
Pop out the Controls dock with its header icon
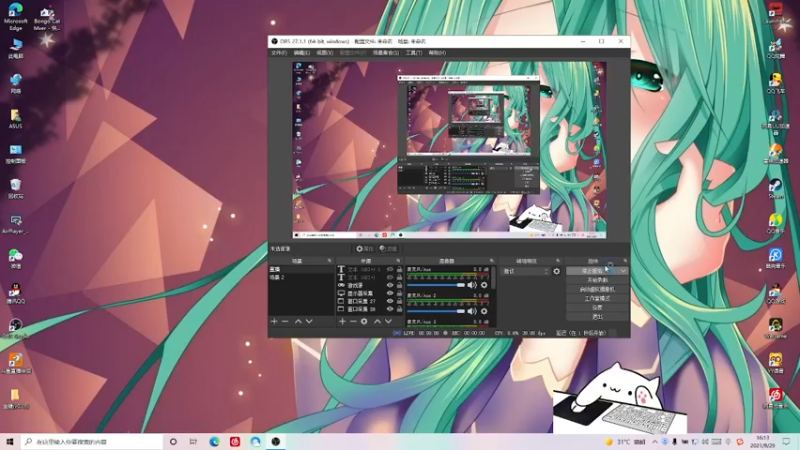click(625, 261)
